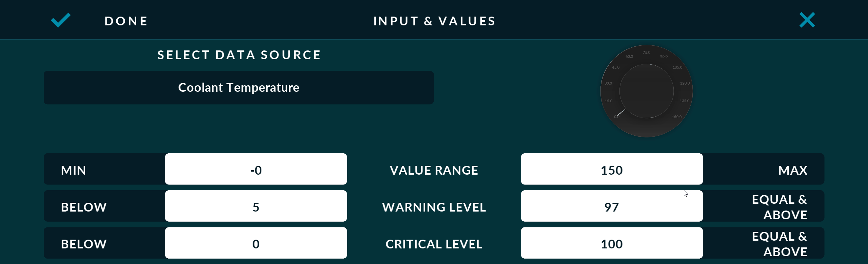Image resolution: width=868 pixels, height=264 pixels.
Task: Click the critical level BELOW label
Action: click(84, 244)
